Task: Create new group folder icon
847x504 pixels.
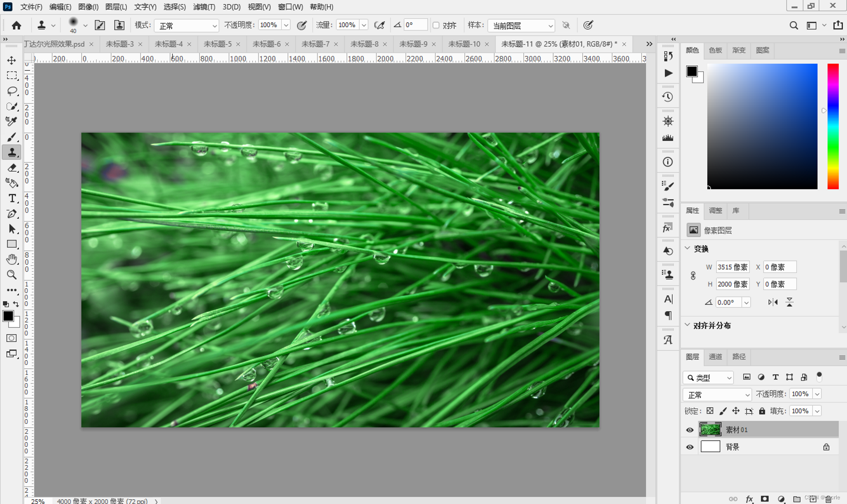Action: coord(797,499)
